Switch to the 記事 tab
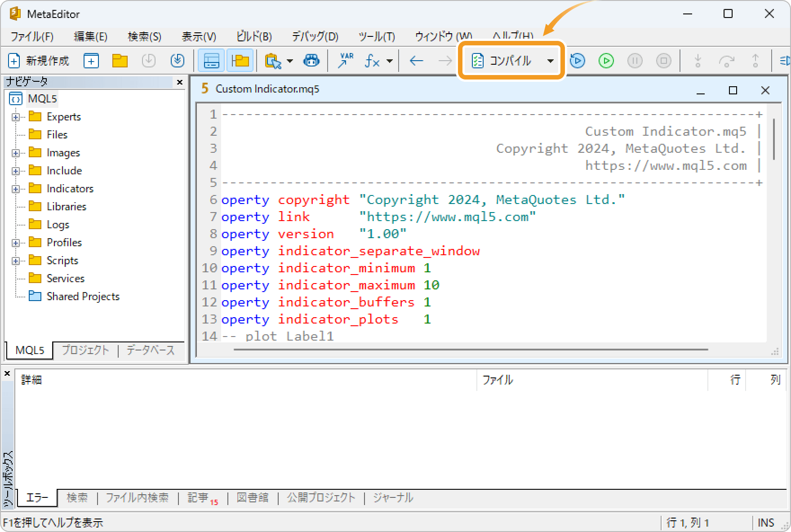Viewport: 791px width, 532px height. tap(202, 498)
